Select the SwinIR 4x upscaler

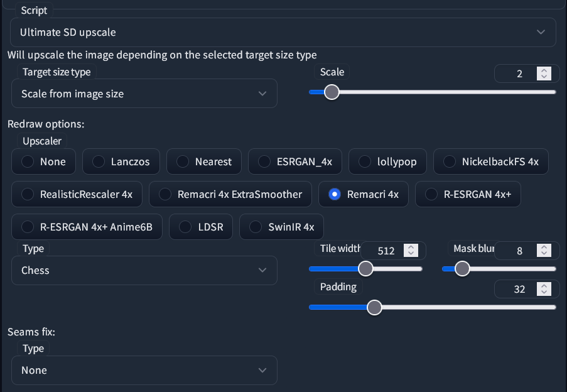click(x=281, y=227)
